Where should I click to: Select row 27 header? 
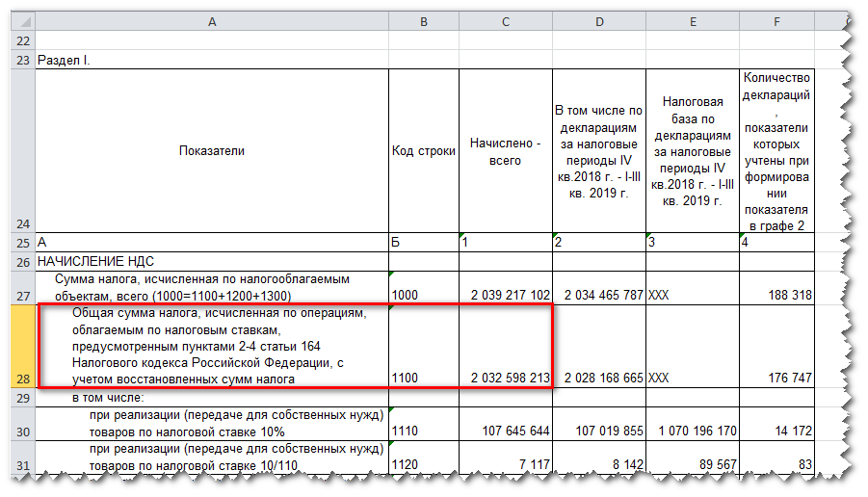coord(23,288)
